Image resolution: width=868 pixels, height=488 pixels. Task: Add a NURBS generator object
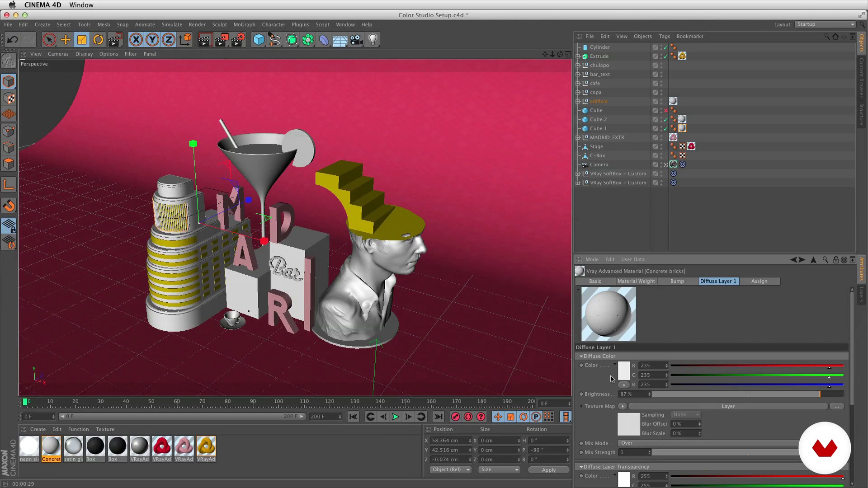[292, 40]
